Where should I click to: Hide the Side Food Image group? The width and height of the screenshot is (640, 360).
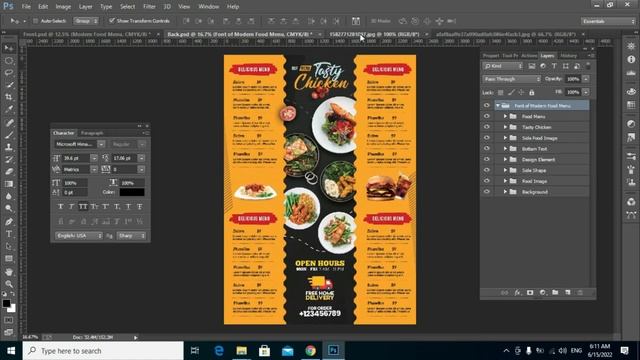pyautogui.click(x=486, y=138)
